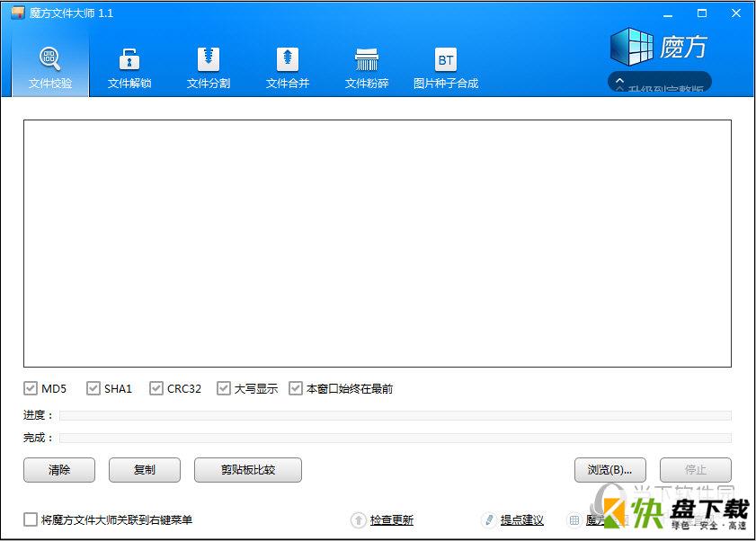Open the 图片种子合成 BT tab
The width and height of the screenshot is (756, 541).
446,67
